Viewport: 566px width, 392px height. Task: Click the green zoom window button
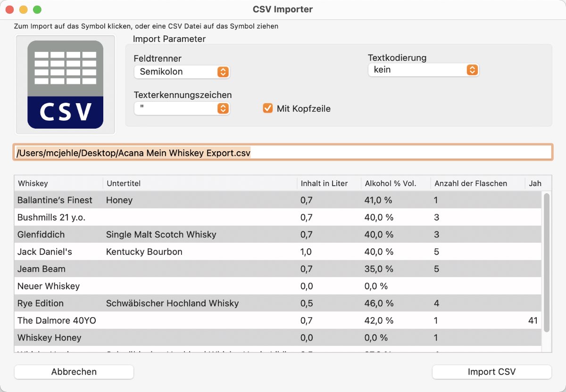click(37, 9)
